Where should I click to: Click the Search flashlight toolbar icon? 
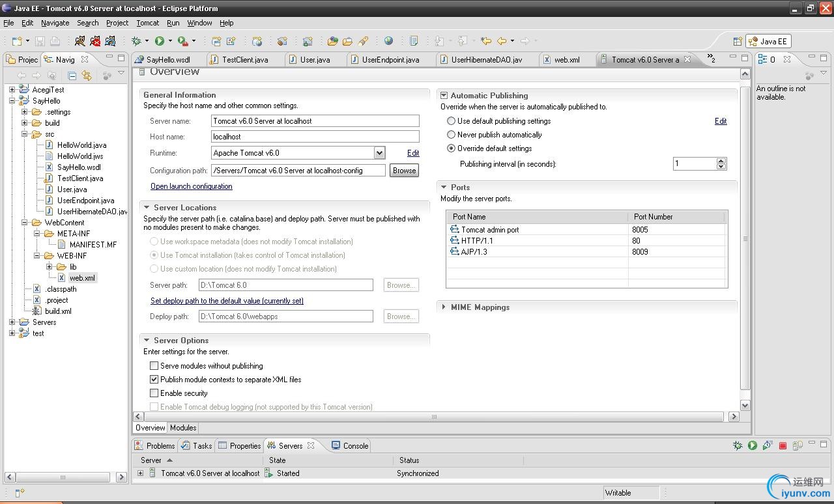(364, 41)
